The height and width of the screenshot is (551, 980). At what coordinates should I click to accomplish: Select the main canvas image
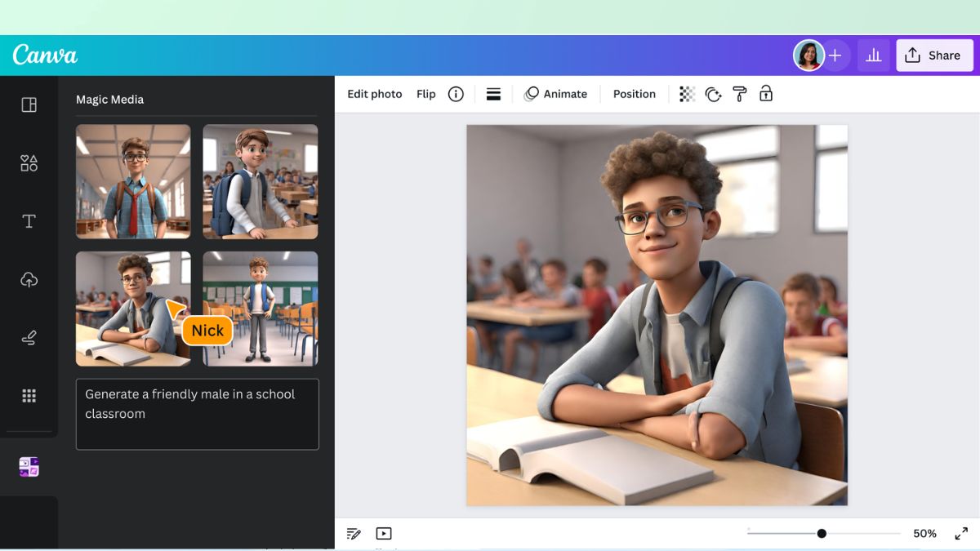pos(657,315)
